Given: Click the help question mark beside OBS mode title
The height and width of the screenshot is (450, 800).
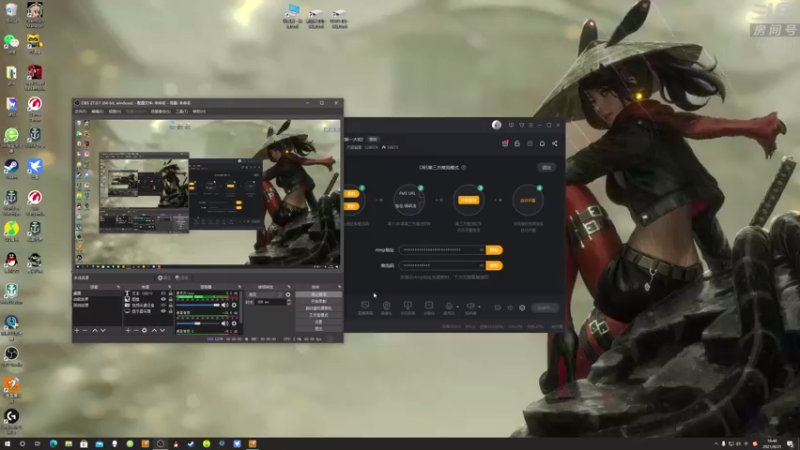Looking at the screenshot, I should (464, 167).
